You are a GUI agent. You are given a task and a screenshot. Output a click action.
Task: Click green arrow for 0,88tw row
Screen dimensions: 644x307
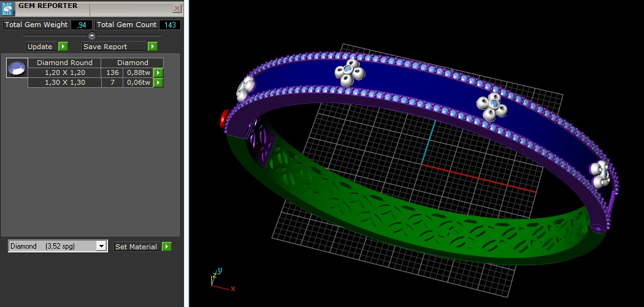tap(158, 72)
